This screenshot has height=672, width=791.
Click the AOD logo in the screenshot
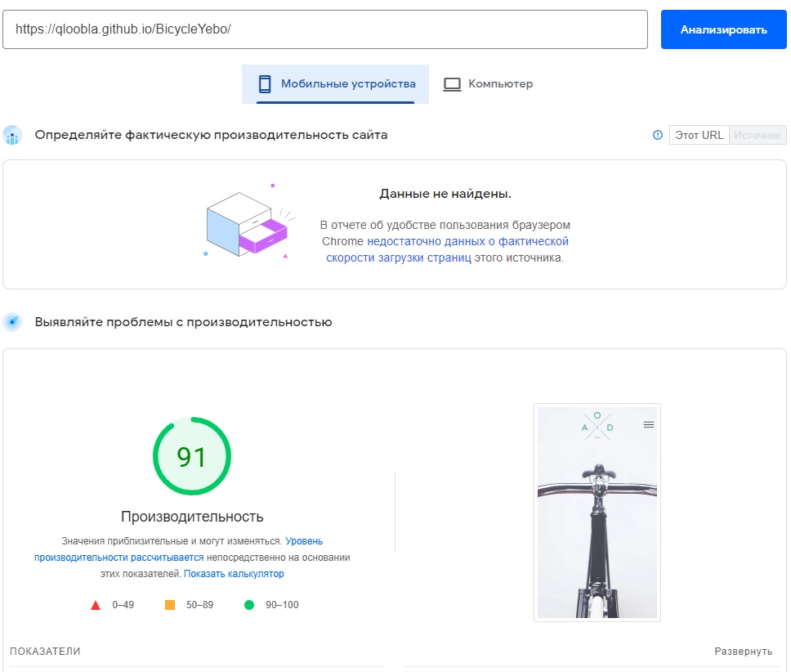(x=597, y=426)
